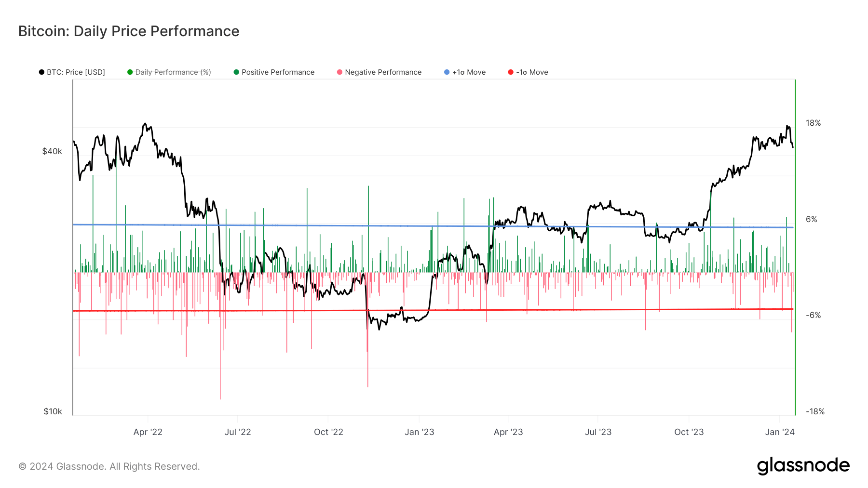This screenshot has height=488, width=868.
Task: Toggle the BTC: Price [USD] legend item
Action: click(x=75, y=72)
